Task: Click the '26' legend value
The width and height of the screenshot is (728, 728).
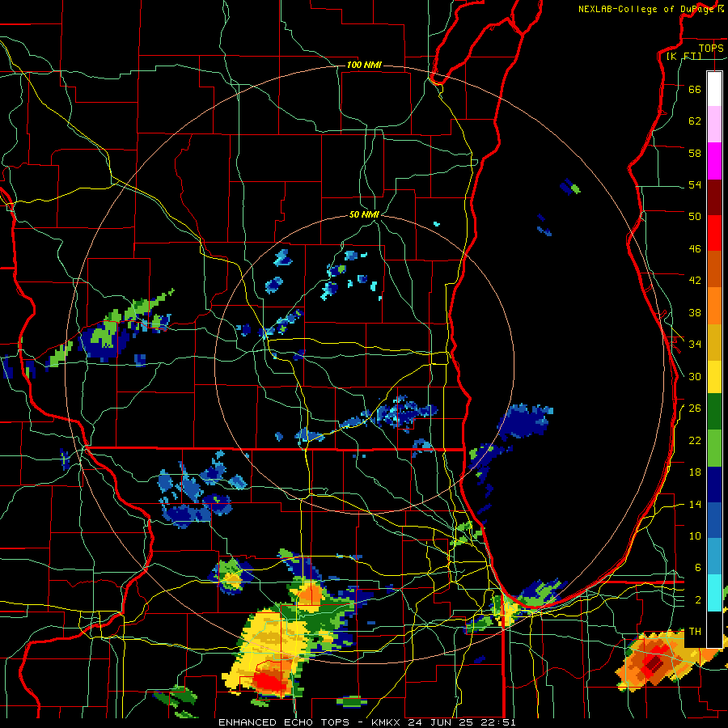Action: tap(695, 408)
